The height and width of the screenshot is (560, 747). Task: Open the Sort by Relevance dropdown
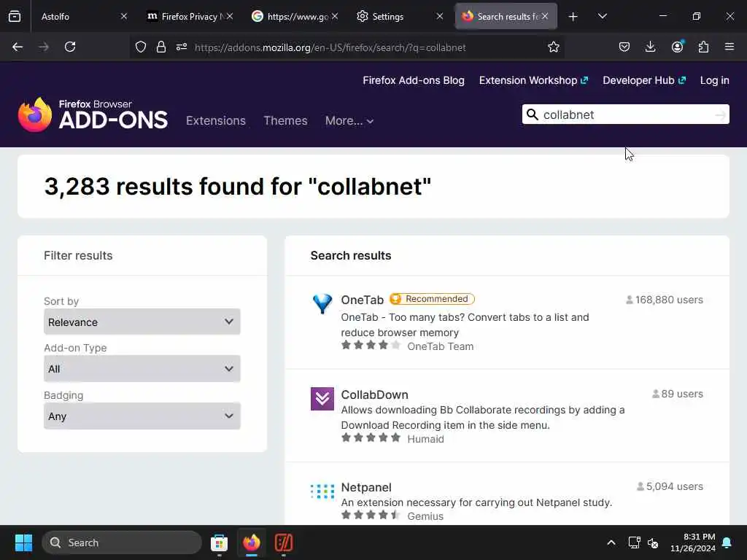[x=142, y=322]
